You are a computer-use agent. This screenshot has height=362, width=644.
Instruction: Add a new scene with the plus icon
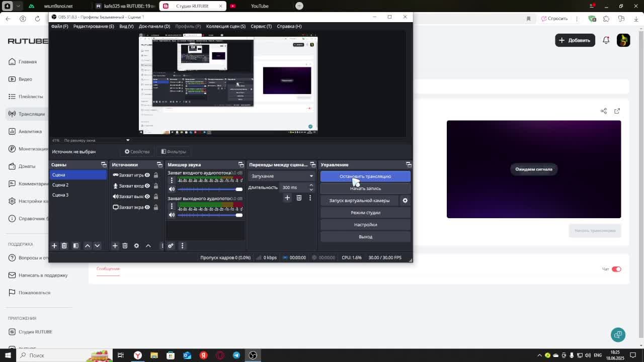click(54, 246)
